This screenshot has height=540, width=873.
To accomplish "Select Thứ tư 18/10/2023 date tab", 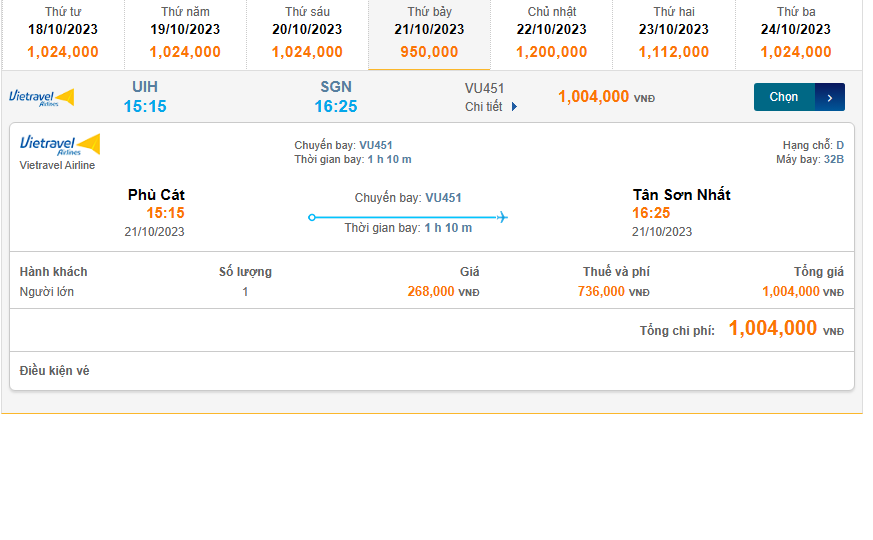I will click(x=63, y=33).
